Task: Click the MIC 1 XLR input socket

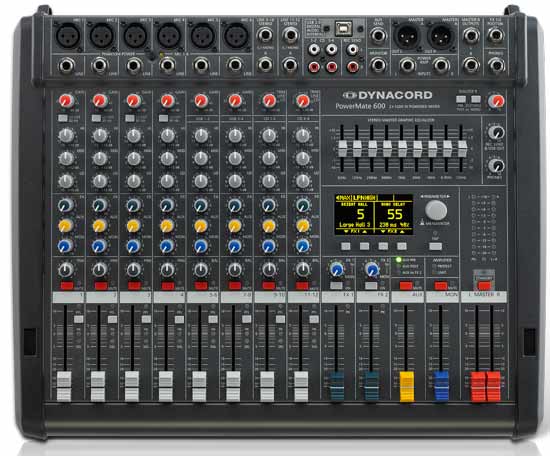Action: 69,35
